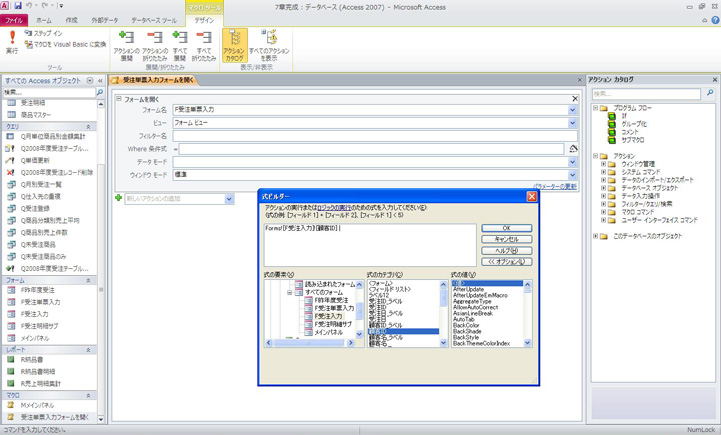Click アクションの折りたたみ collapse action icon
The height and width of the screenshot is (435, 721).
click(154, 45)
